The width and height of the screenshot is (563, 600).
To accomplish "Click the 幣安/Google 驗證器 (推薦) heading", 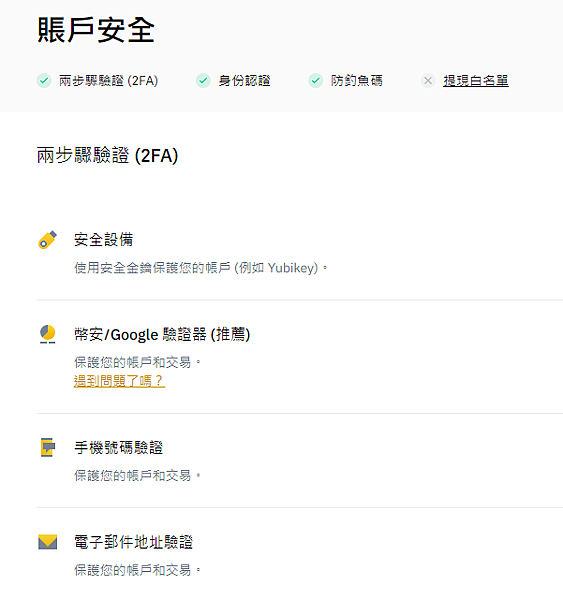I will point(162,334).
